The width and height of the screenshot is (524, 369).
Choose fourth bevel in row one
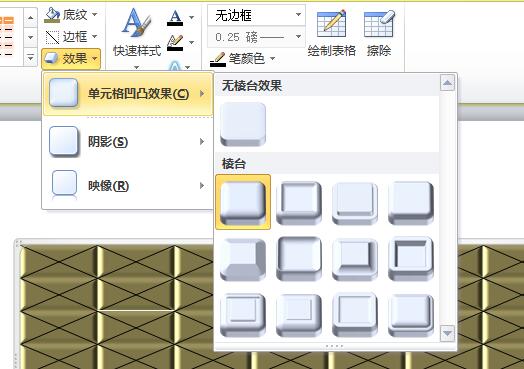click(411, 202)
